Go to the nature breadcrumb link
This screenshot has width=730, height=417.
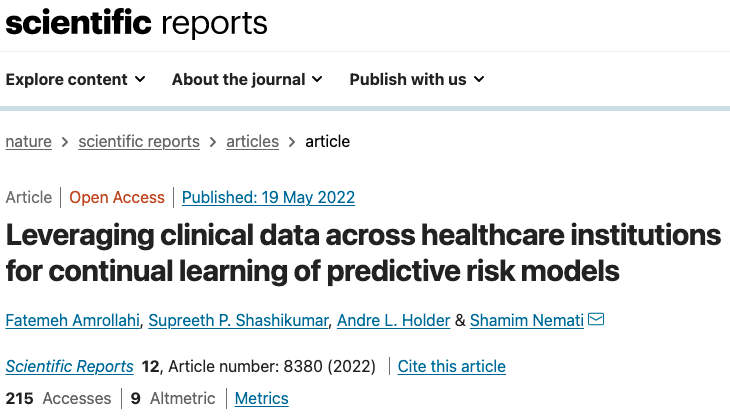[x=28, y=141]
